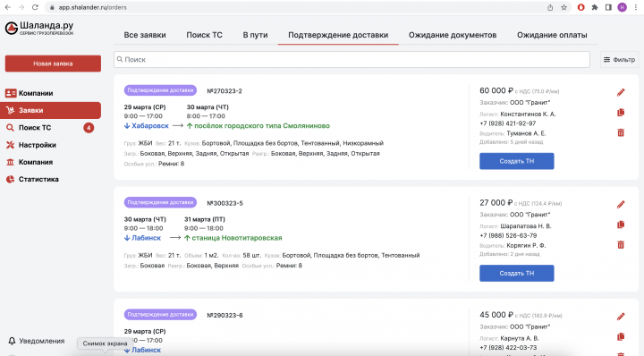Switch to the Все заявки tab

[x=145, y=35]
